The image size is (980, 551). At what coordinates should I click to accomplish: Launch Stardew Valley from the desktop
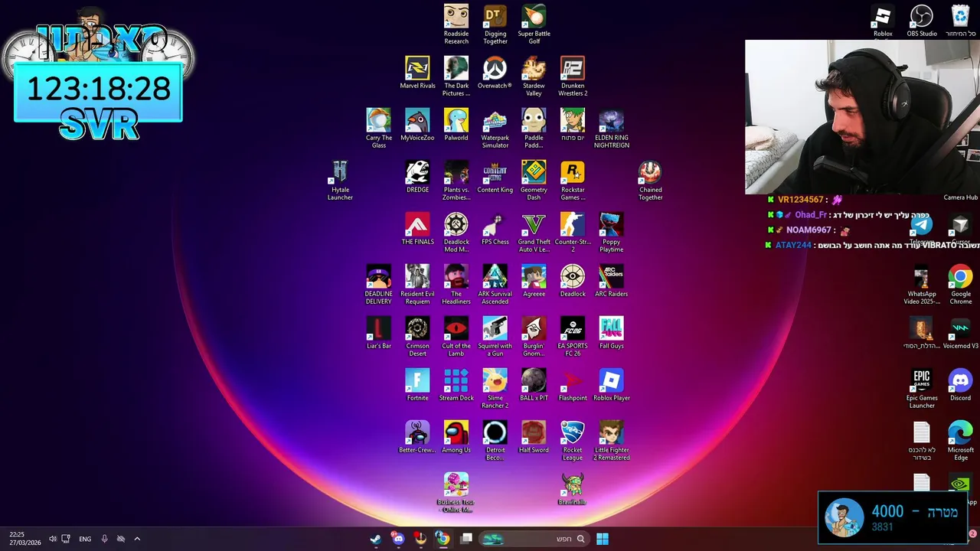point(534,77)
